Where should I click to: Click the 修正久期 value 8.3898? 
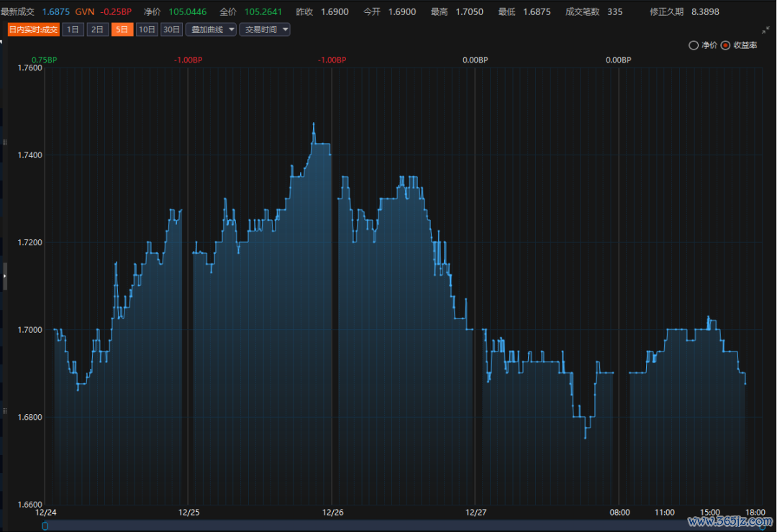point(706,12)
